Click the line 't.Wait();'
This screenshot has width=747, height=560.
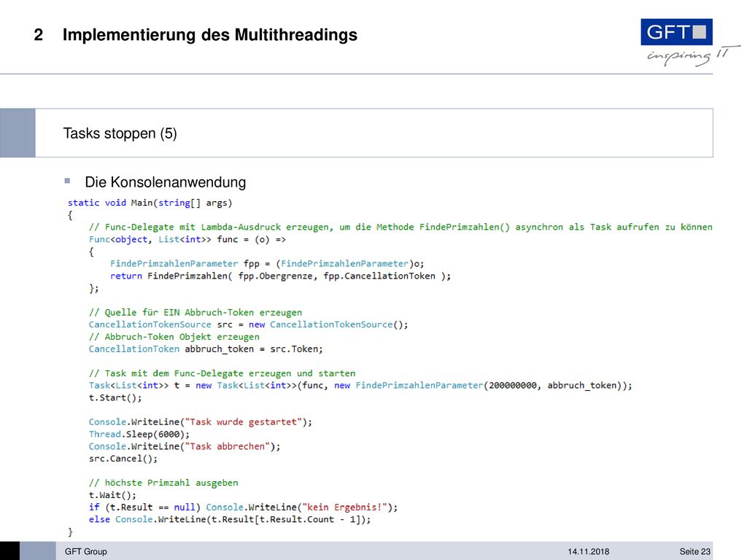tap(112, 495)
